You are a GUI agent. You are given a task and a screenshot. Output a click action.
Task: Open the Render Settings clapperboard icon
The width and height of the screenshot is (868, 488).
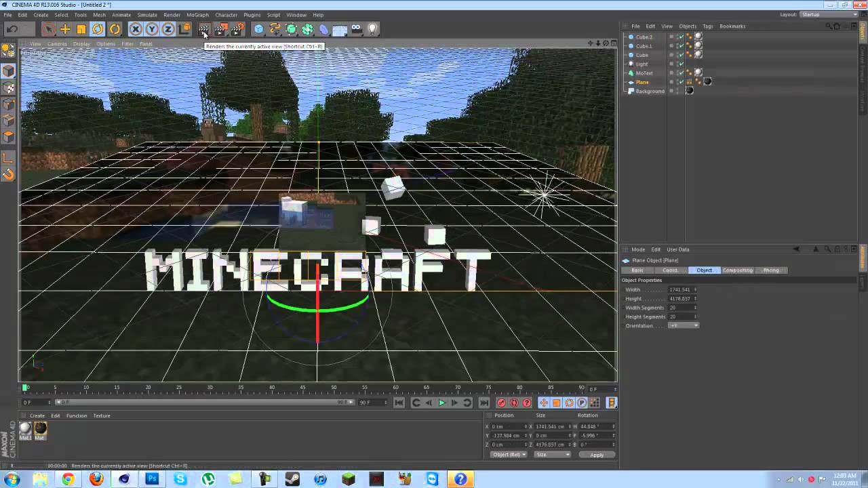click(x=237, y=29)
